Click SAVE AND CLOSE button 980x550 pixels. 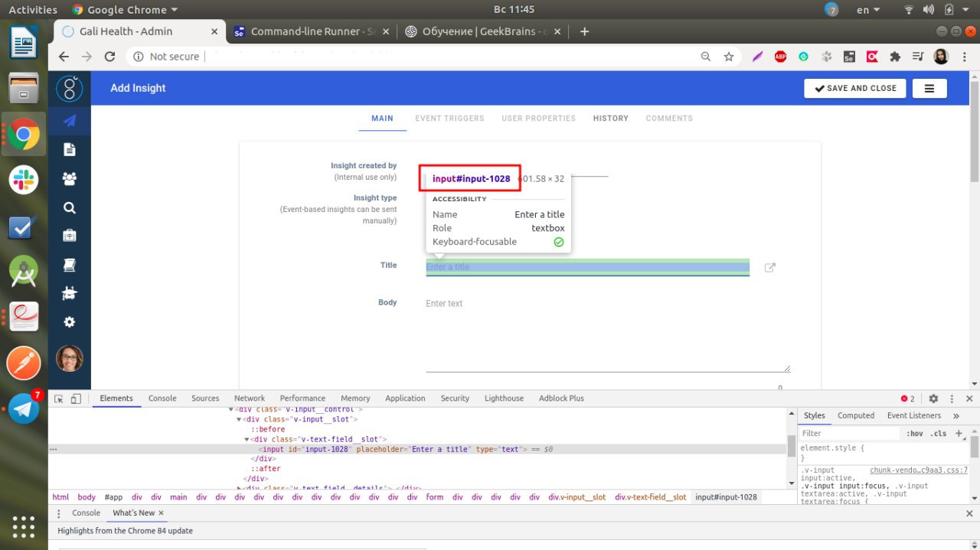pyautogui.click(x=855, y=89)
